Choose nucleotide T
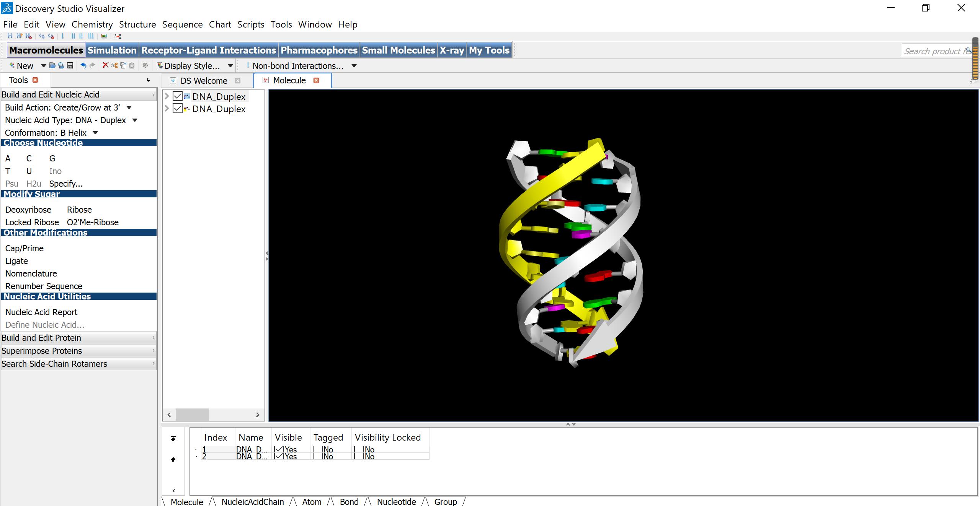980x506 pixels. 8,171
